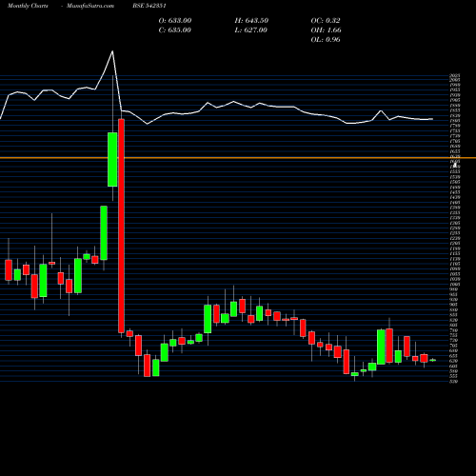
Task: Click the tallest red candlestick body
Action: pyautogui.click(x=121, y=226)
